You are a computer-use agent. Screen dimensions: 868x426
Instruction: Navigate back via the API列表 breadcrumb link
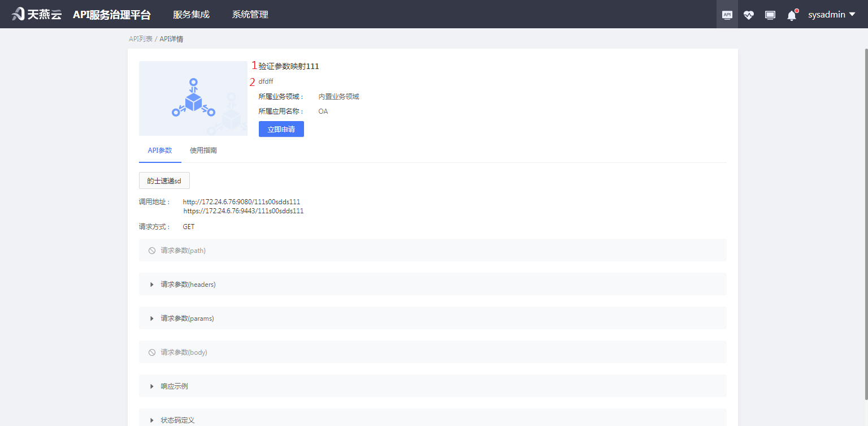click(x=140, y=38)
